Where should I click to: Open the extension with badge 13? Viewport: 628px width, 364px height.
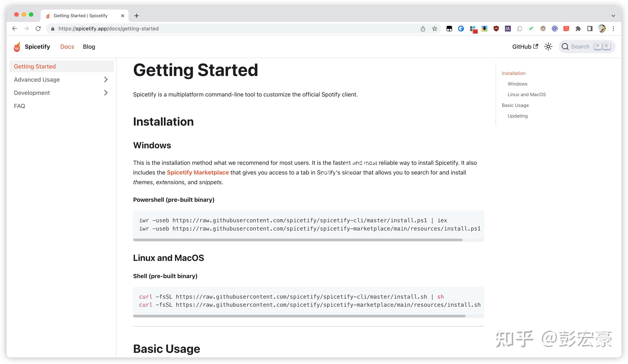coord(473,29)
